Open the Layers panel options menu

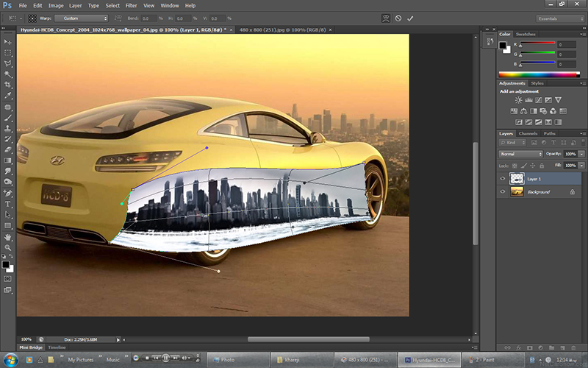(583, 134)
